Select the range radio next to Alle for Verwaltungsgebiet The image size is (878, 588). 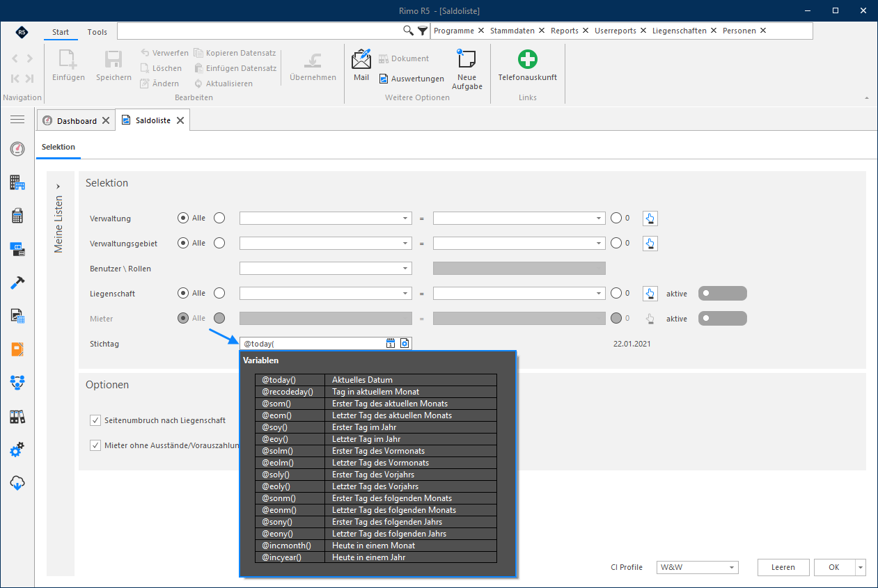pyautogui.click(x=219, y=243)
